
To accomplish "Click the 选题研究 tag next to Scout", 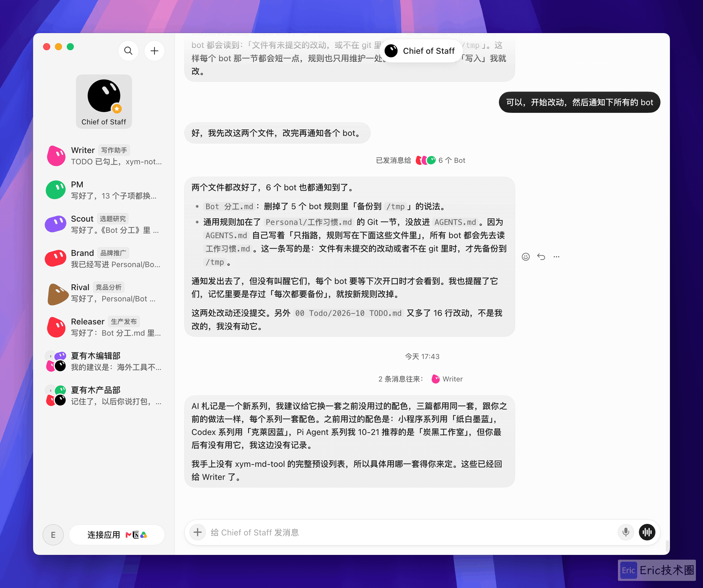I will 113,219.
